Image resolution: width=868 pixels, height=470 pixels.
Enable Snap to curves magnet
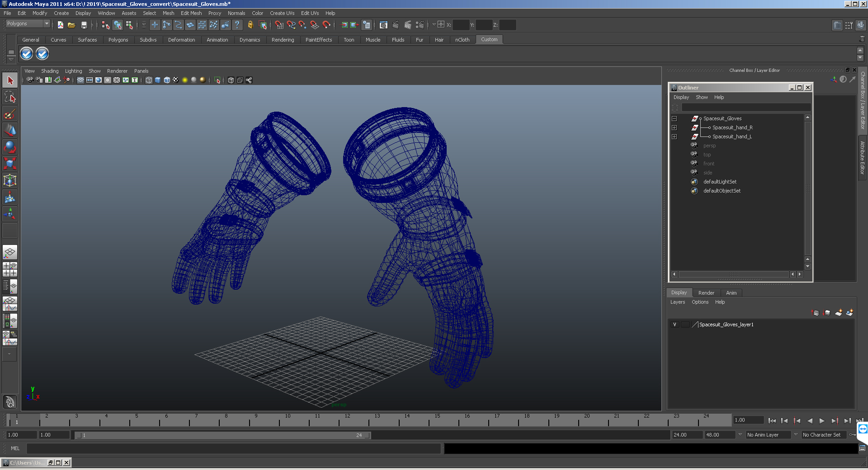point(291,25)
